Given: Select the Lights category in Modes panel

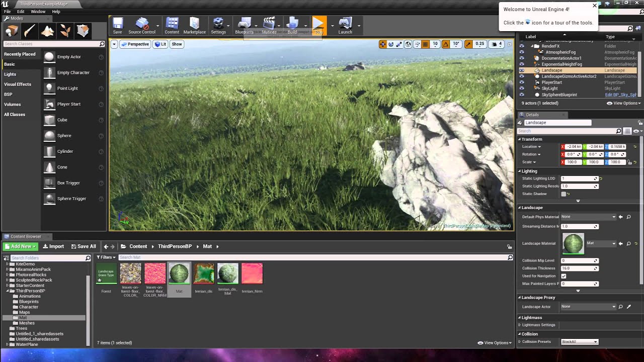Looking at the screenshot, I should 10,74.
